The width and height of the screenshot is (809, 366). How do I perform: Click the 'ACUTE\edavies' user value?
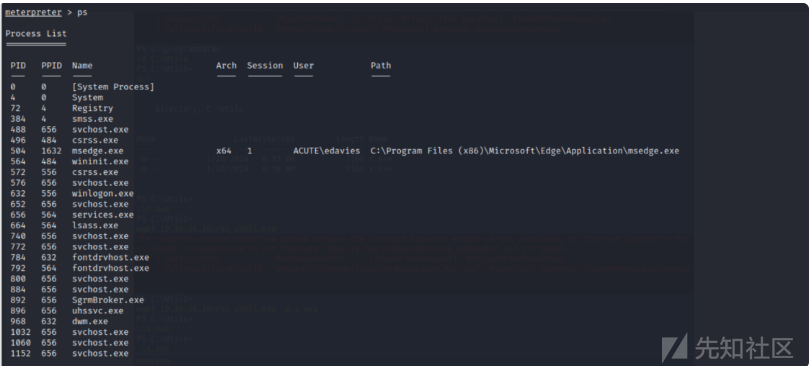[327, 151]
